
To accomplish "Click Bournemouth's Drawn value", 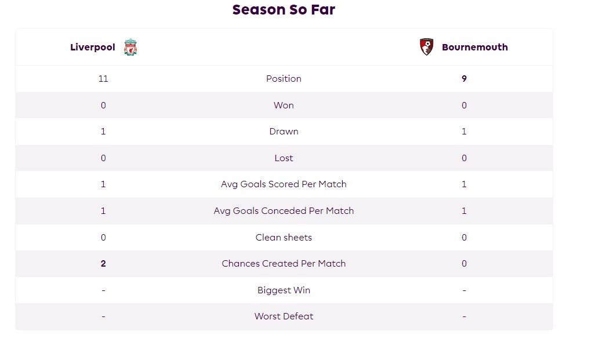I will tap(464, 132).
